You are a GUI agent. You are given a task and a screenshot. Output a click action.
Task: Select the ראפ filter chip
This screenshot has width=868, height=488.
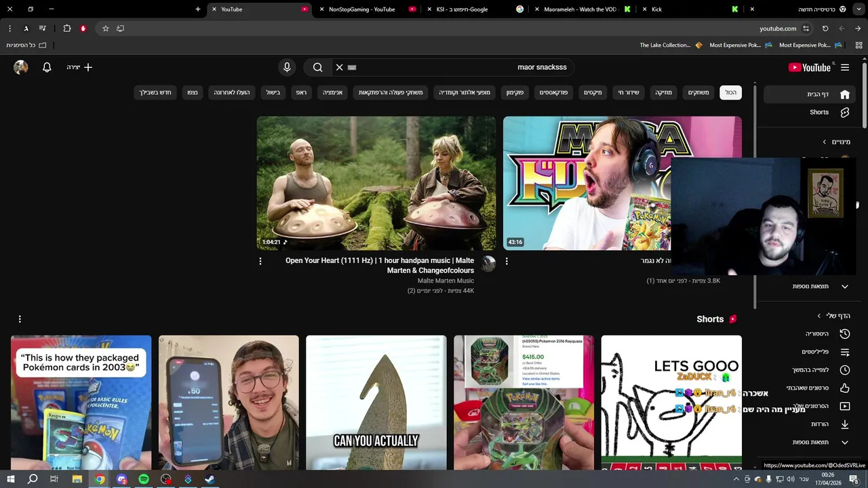(x=301, y=92)
